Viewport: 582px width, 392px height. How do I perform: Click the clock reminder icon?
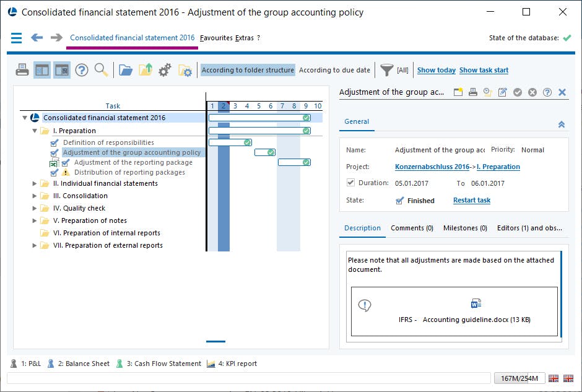pyautogui.click(x=488, y=92)
